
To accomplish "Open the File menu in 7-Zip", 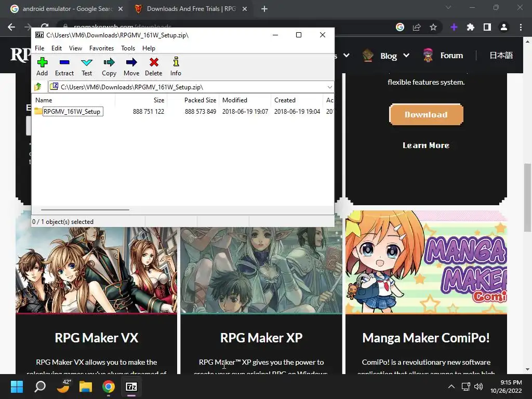I will point(39,48).
